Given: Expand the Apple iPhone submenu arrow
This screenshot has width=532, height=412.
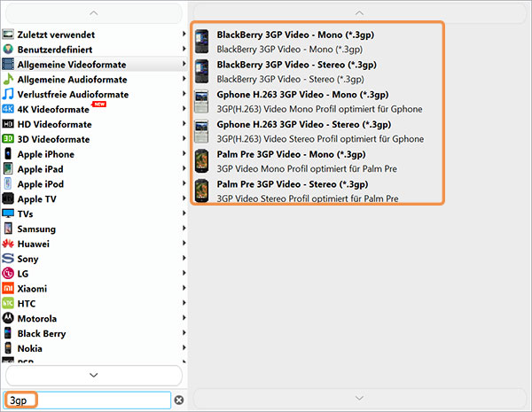Looking at the screenshot, I should tap(184, 153).
